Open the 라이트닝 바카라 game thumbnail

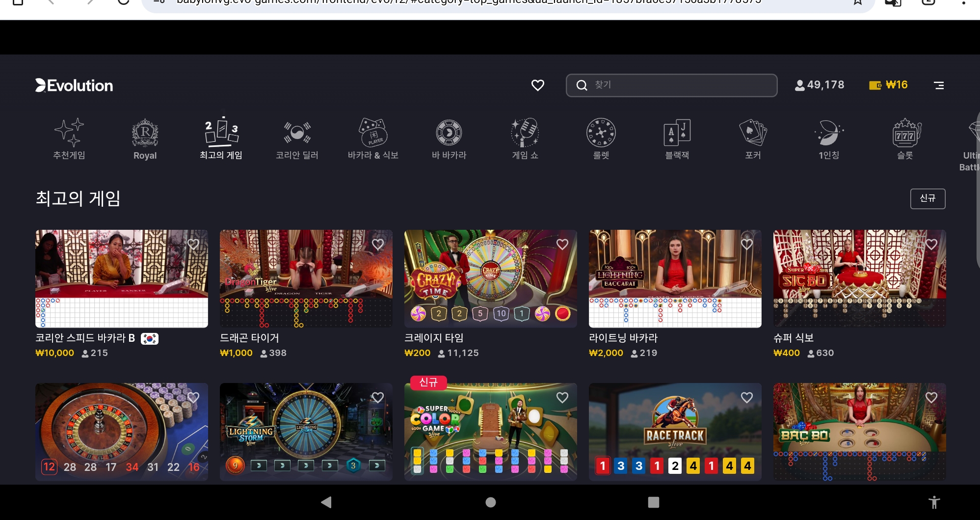click(675, 278)
